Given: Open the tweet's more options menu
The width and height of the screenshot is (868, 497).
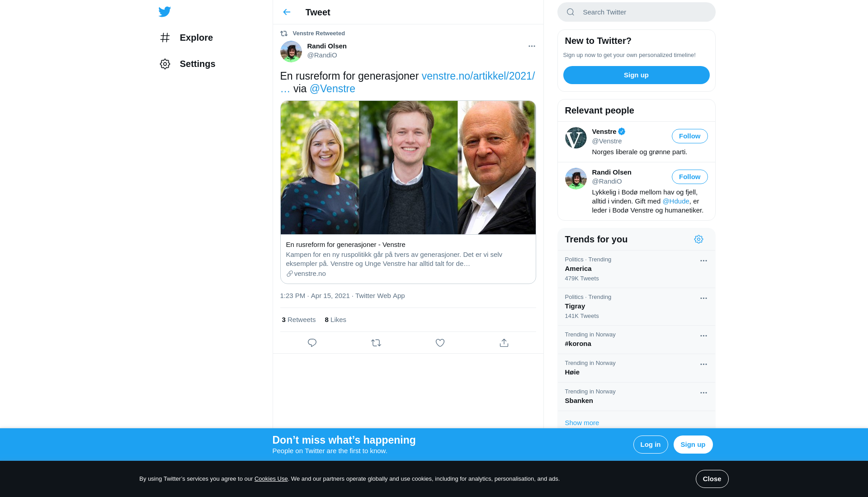Looking at the screenshot, I should click(532, 46).
